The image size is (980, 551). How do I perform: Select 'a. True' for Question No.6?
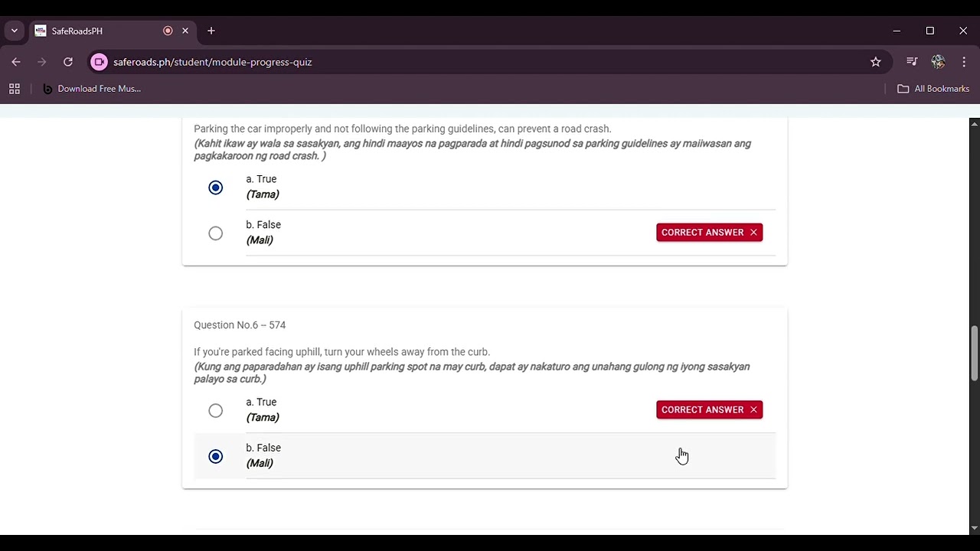216,411
